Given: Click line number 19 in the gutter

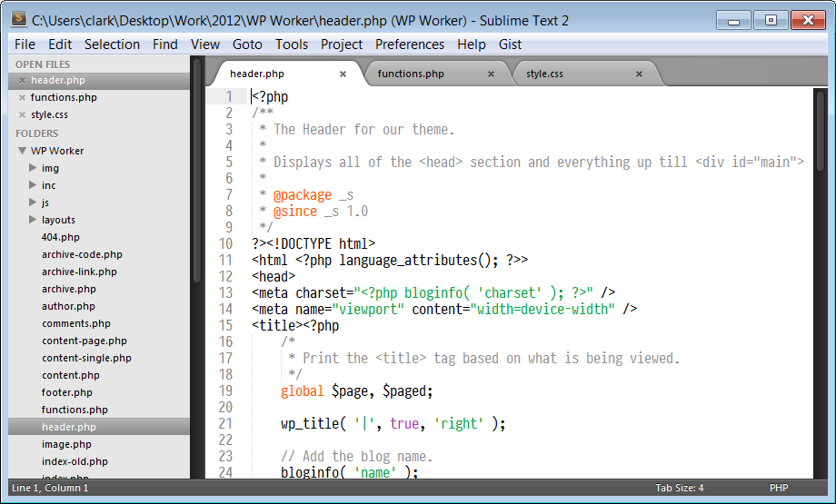Looking at the screenshot, I should pos(225,391).
